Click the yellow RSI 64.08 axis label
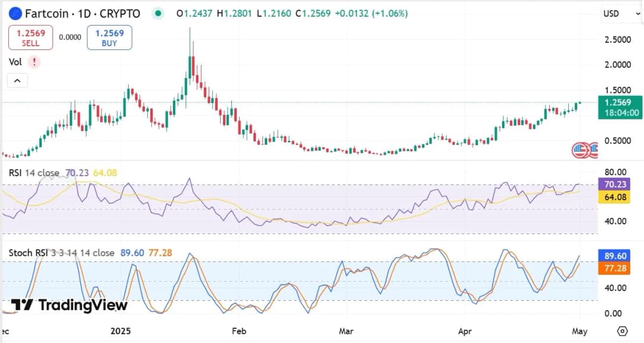Viewport: 644px width, 343px height. pyautogui.click(x=612, y=197)
